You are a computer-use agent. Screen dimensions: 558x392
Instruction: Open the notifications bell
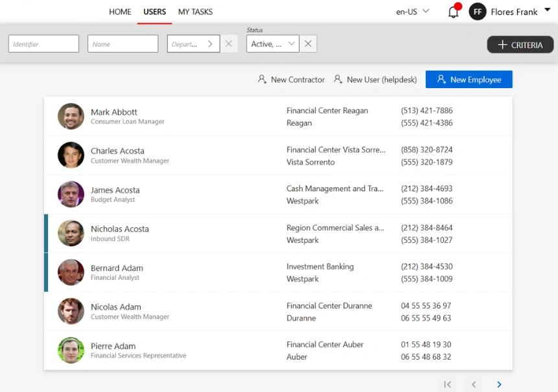pyautogui.click(x=454, y=11)
